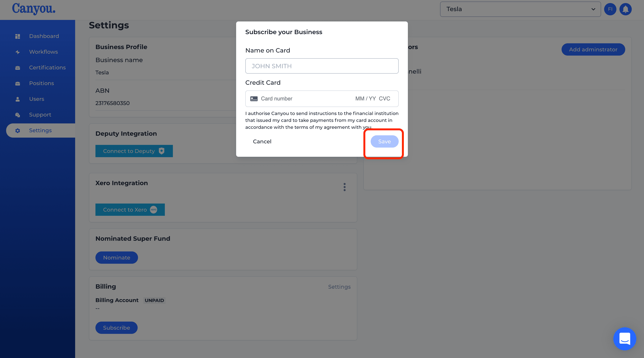The height and width of the screenshot is (358, 644).
Task: Click the FI user avatar
Action: (610, 9)
